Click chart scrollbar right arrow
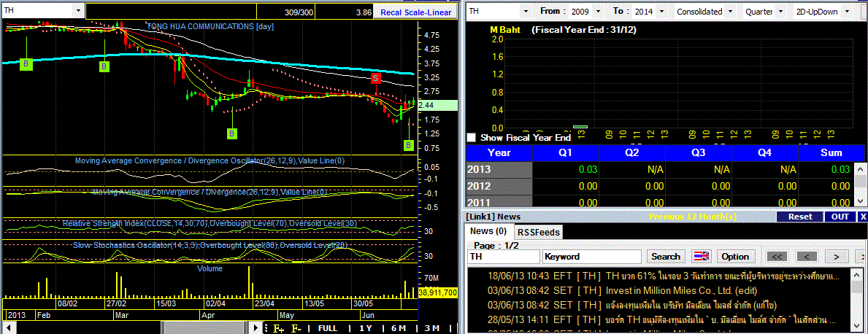 (x=256, y=328)
